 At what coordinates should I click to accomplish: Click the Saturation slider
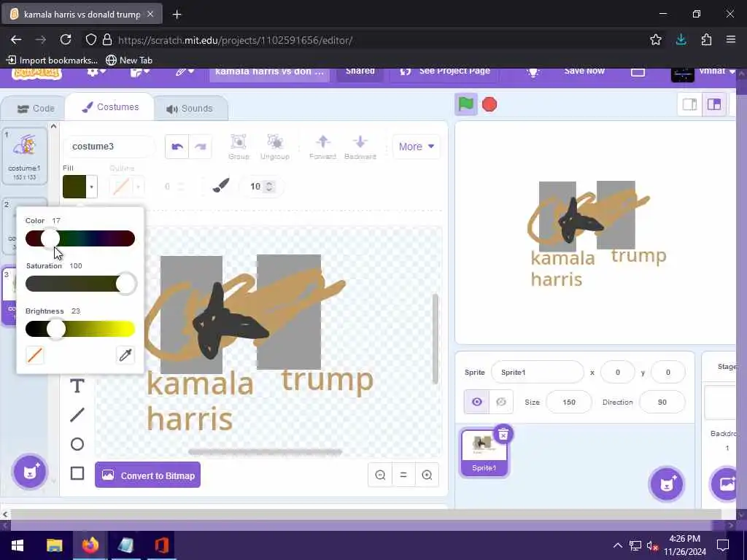80,284
